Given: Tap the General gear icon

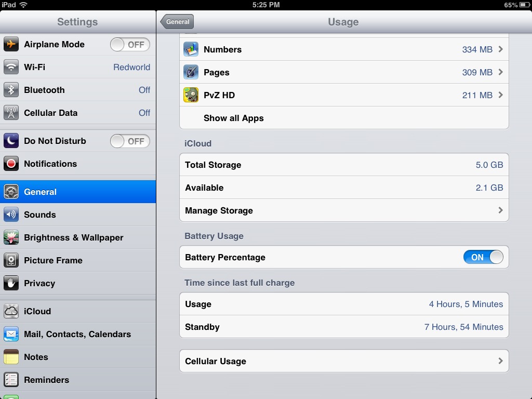Looking at the screenshot, I should pyautogui.click(x=11, y=192).
